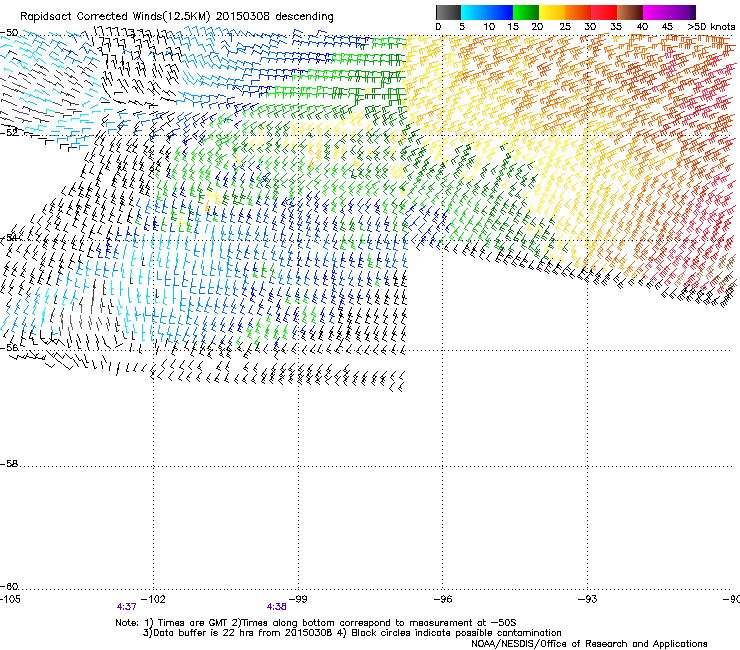Screen dimensions: 740x650
Task: Click the longitude label '-102'
Action: pyautogui.click(x=153, y=599)
